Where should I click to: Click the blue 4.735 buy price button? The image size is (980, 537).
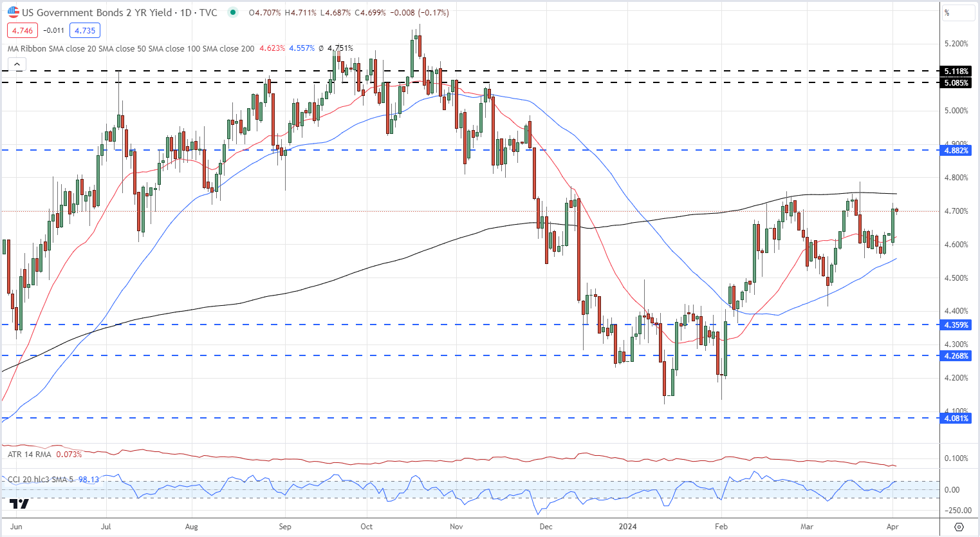[85, 30]
